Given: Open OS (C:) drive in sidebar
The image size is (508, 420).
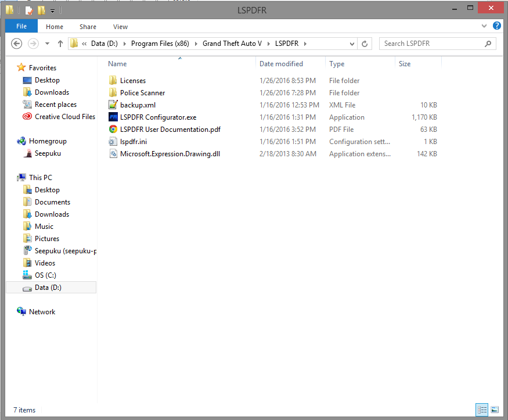Looking at the screenshot, I should 45,275.
